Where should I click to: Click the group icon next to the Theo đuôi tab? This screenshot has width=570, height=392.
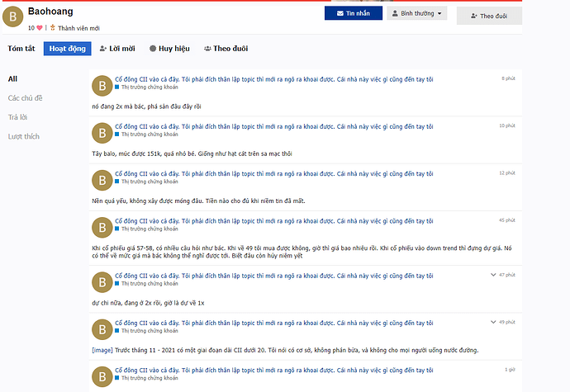pos(207,49)
